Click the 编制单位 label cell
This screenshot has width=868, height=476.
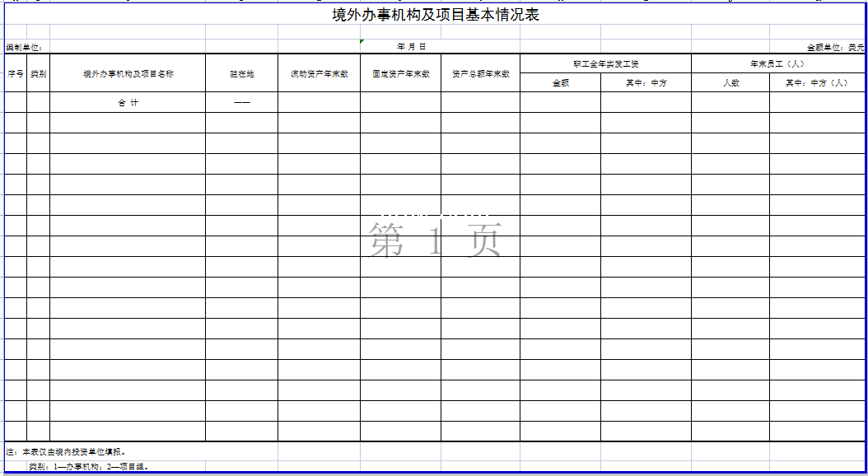click(x=25, y=47)
